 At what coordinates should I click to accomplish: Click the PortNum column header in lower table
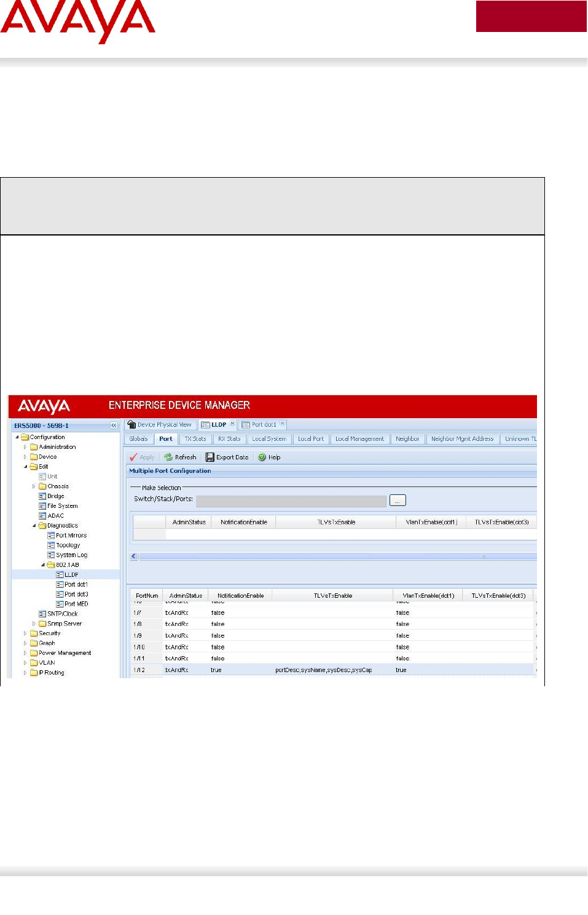pos(147,595)
